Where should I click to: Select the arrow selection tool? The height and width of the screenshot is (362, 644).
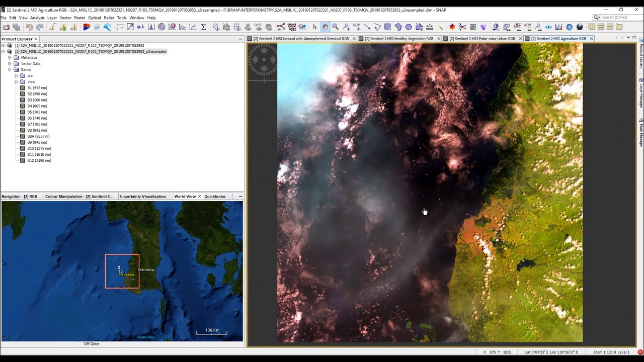coord(315,27)
